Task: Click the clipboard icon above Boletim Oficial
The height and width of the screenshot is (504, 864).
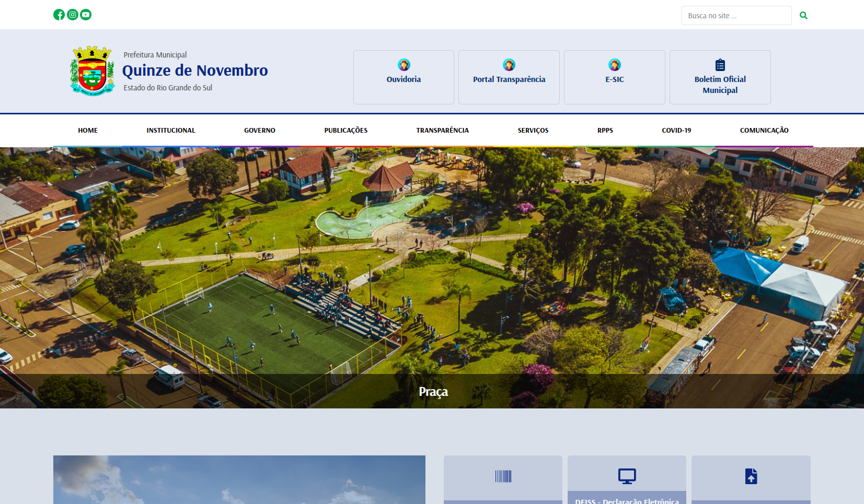Action: click(720, 65)
